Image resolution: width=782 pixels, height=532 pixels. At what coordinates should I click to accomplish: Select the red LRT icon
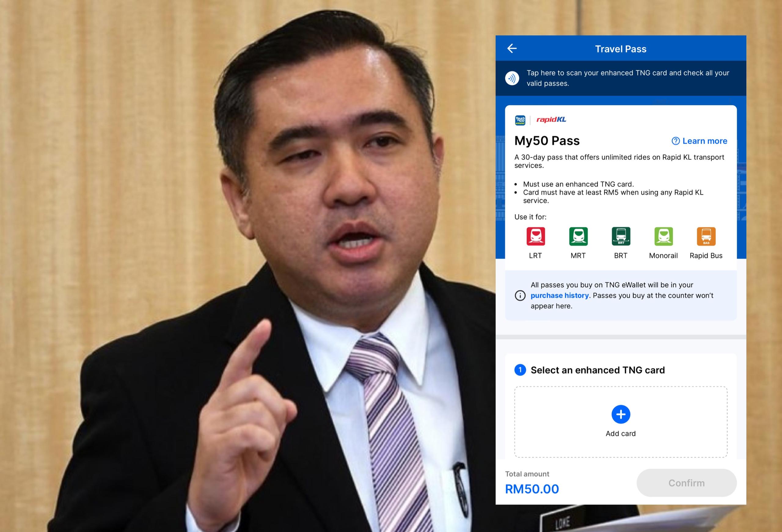click(536, 236)
